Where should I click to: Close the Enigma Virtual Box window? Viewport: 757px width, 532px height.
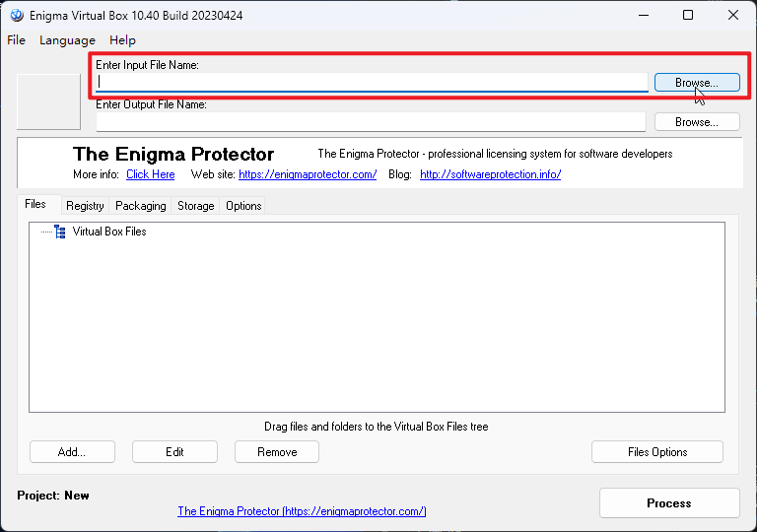[x=733, y=16]
